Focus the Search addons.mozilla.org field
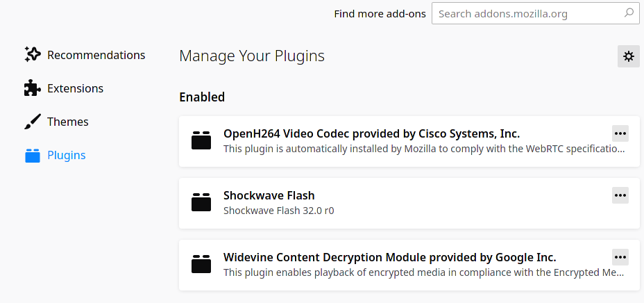 (x=536, y=14)
